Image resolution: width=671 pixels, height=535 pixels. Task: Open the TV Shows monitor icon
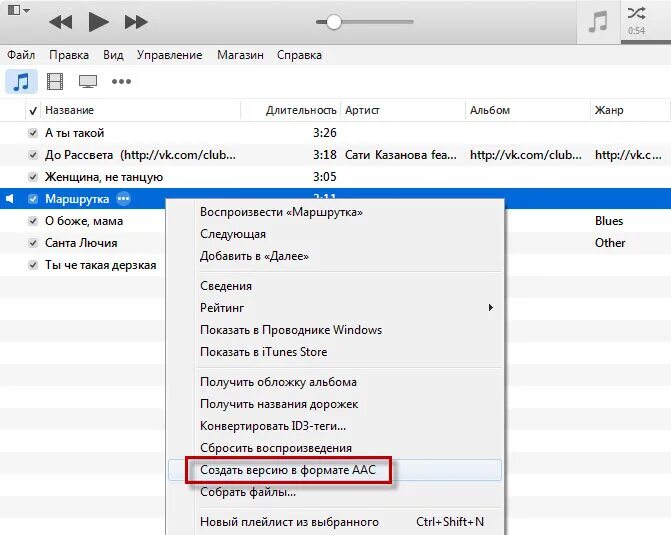pyautogui.click(x=88, y=81)
